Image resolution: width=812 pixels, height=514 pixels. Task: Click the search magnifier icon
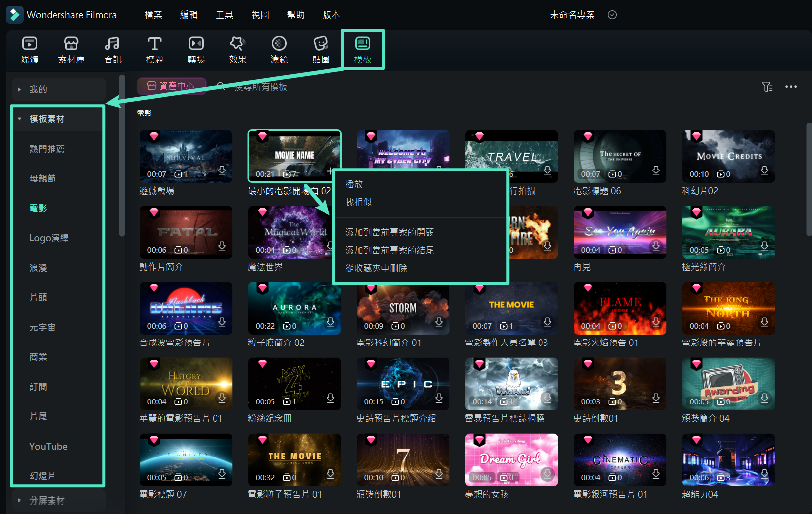click(x=221, y=87)
